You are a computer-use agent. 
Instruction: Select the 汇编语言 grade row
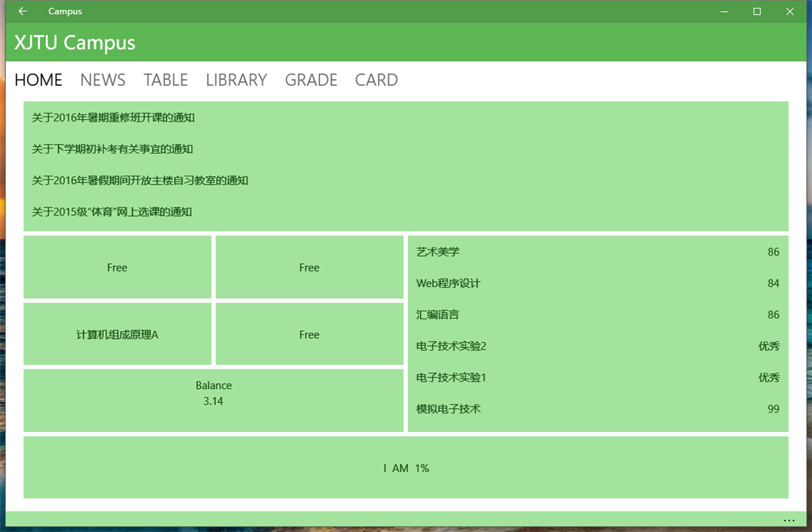[598, 315]
